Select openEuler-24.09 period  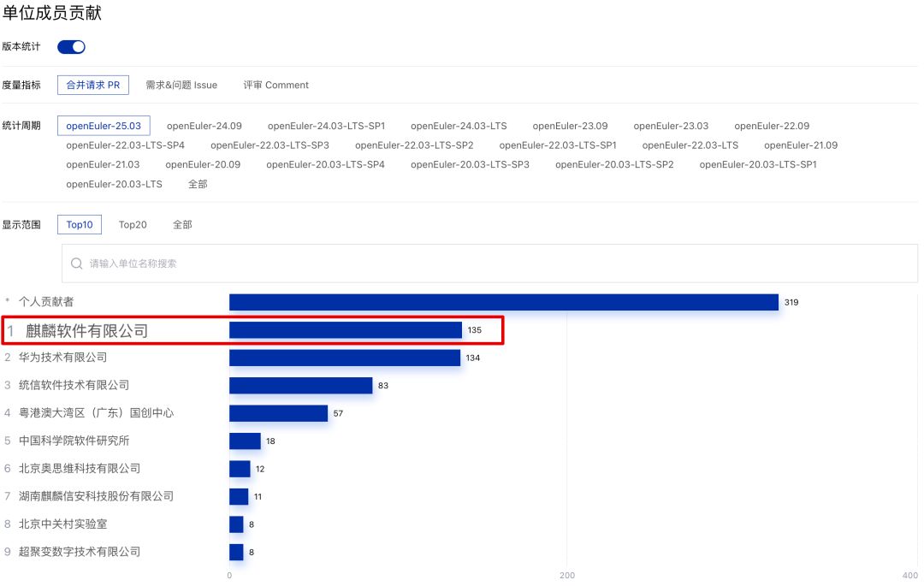(x=204, y=126)
